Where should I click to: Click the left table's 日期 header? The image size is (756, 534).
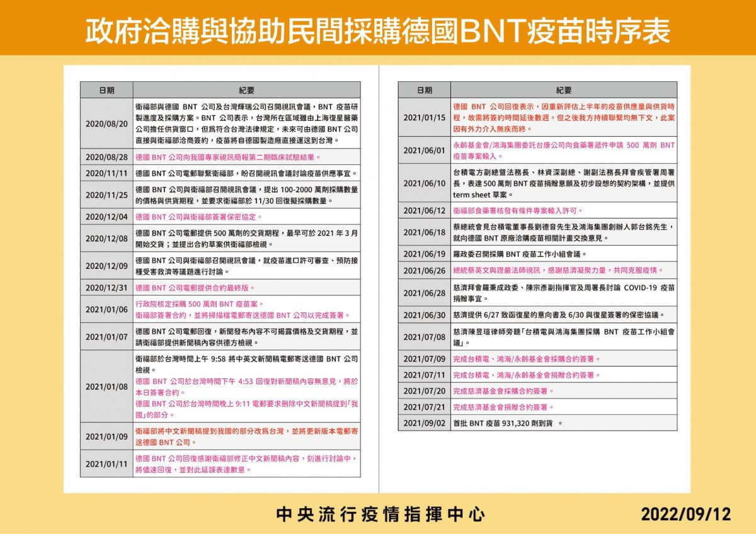coord(106,90)
